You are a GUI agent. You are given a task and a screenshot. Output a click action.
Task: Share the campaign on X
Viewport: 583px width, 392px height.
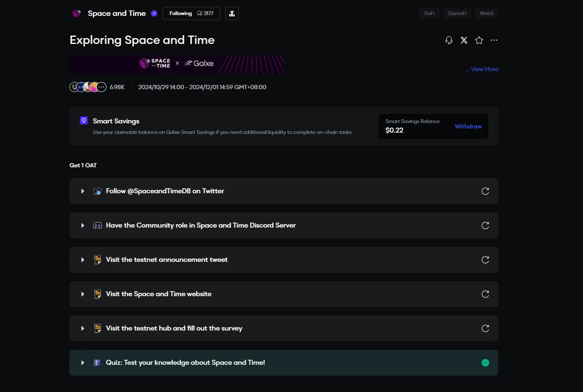(x=464, y=40)
